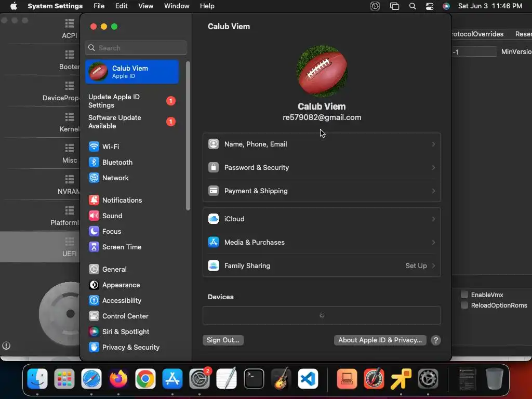Viewport: 532px width, 399px height.
Task: Open the Window menu
Action: tap(177, 6)
